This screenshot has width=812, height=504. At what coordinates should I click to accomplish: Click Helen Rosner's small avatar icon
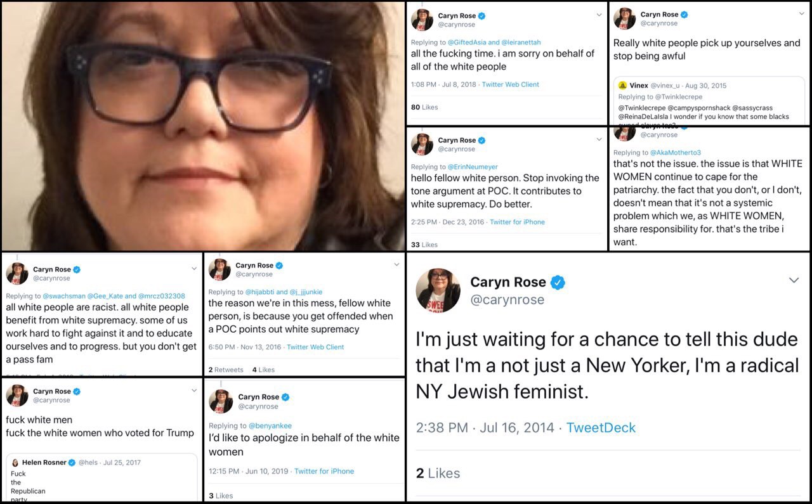point(15,463)
